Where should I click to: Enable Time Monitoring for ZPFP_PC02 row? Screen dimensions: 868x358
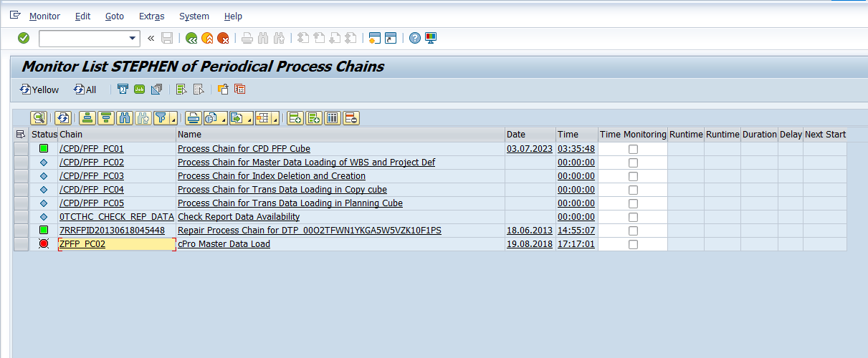(x=633, y=244)
